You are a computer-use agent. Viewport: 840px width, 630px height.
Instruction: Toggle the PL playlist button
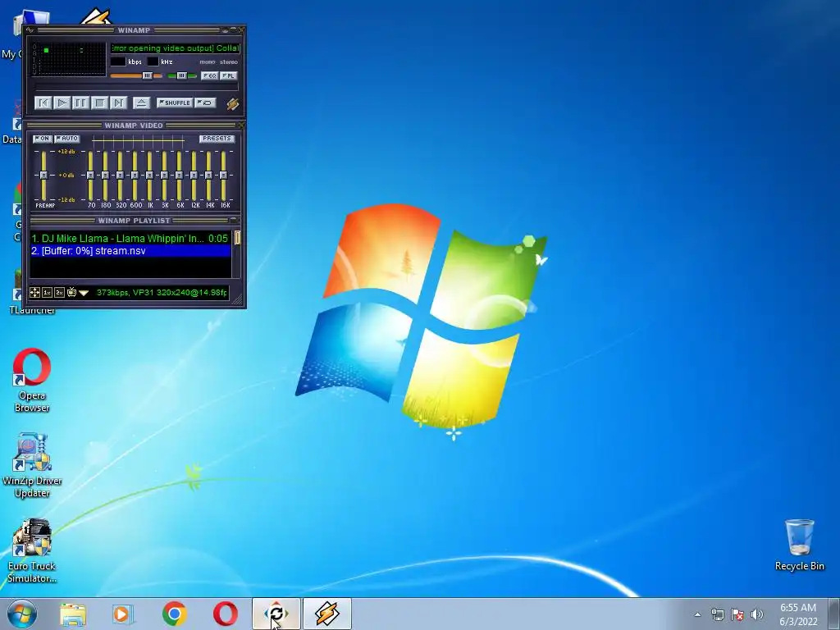point(228,75)
